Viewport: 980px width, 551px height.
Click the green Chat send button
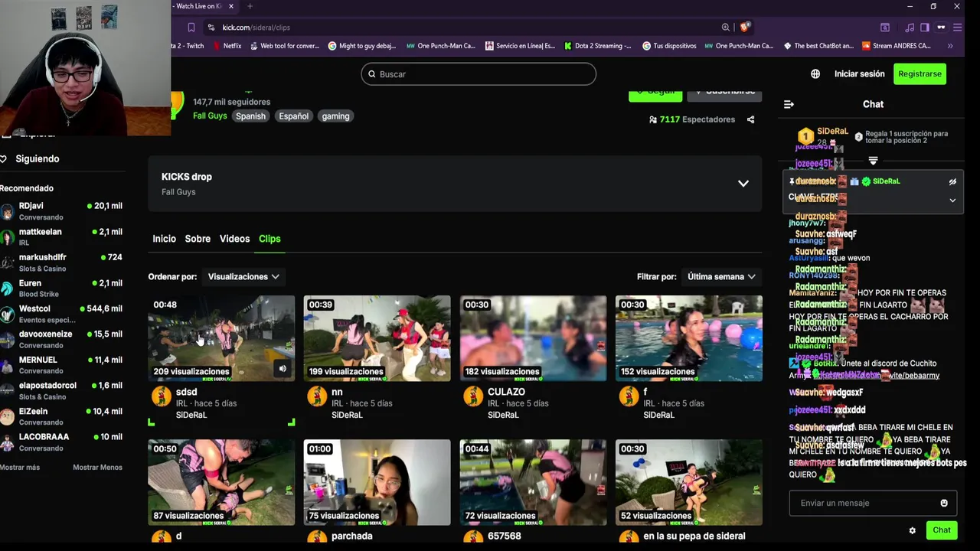point(942,530)
